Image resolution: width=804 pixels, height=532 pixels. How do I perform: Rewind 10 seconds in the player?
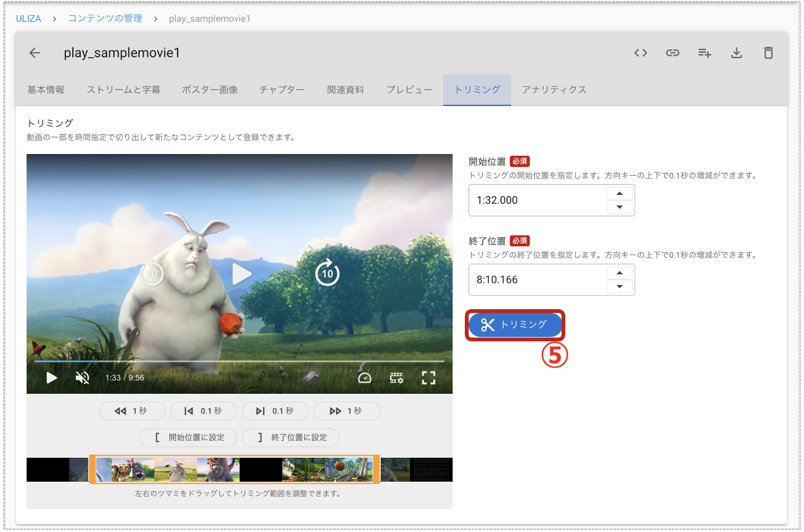tap(152, 274)
